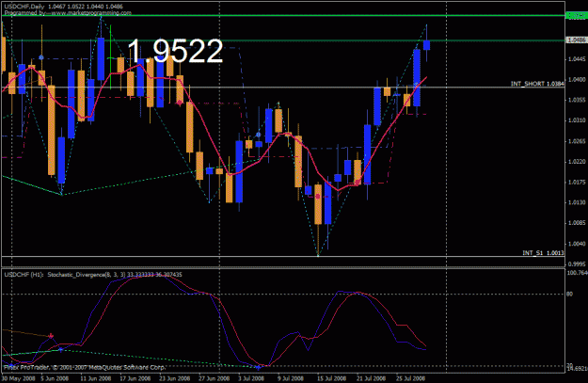
Task: Click the 100.764 indicator scale value
Action: 577,273
